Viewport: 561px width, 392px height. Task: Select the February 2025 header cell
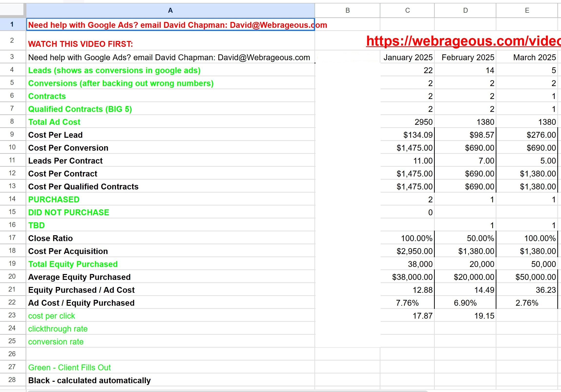pos(465,57)
